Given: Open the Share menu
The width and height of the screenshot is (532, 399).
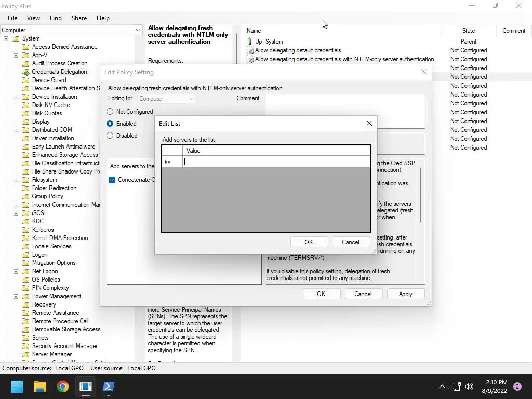Looking at the screenshot, I should 79,18.
